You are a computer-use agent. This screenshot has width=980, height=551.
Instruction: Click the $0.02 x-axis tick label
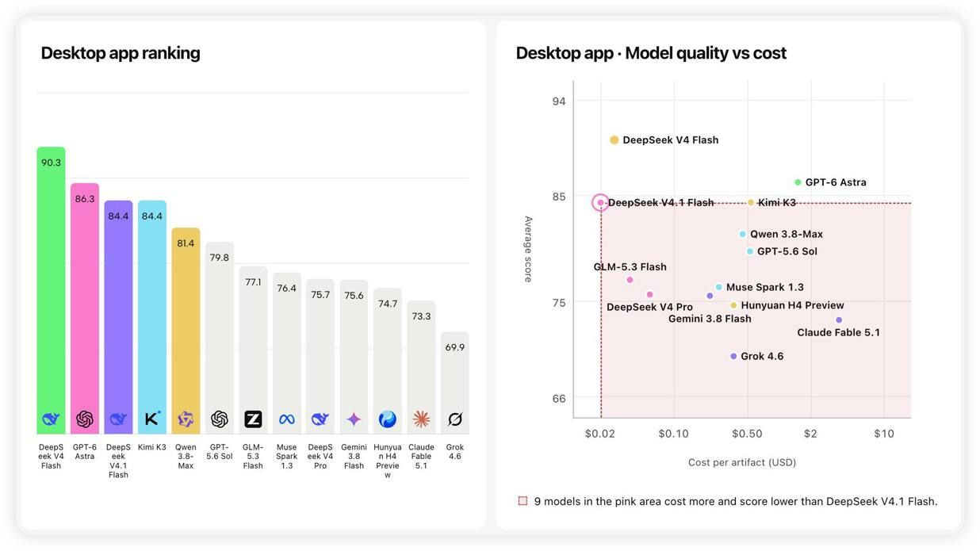[599, 434]
